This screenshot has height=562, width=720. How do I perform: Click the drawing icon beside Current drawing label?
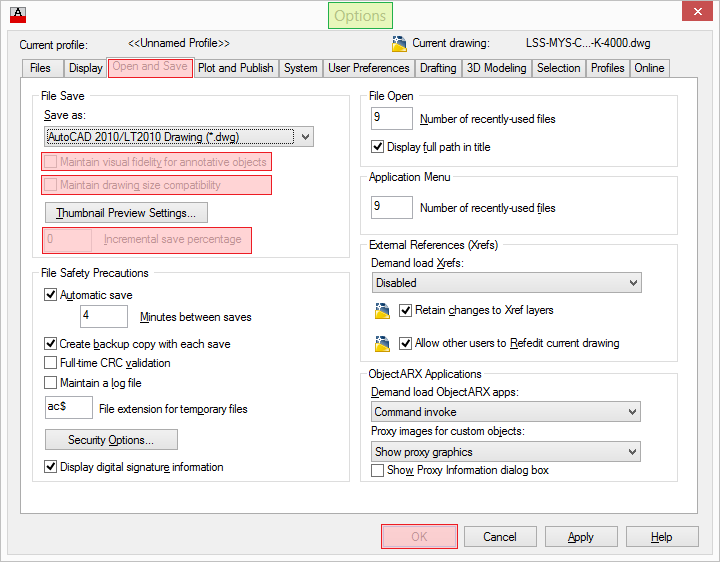click(399, 44)
